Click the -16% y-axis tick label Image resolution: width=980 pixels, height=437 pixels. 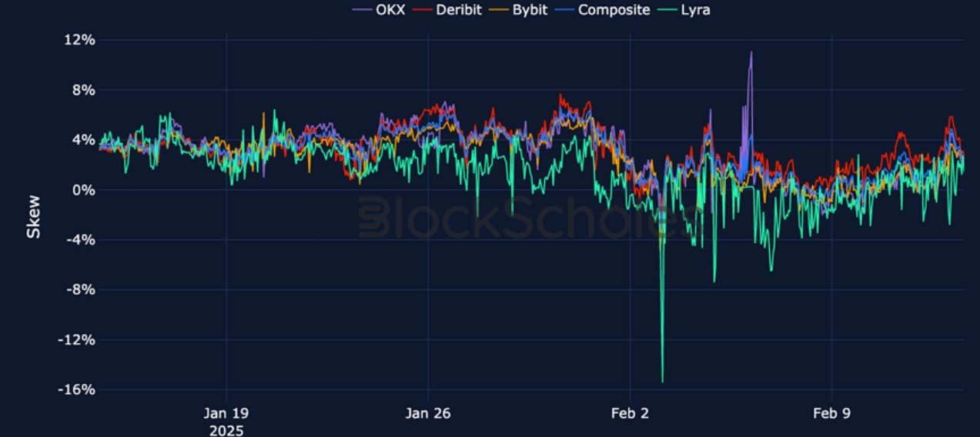click(75, 390)
